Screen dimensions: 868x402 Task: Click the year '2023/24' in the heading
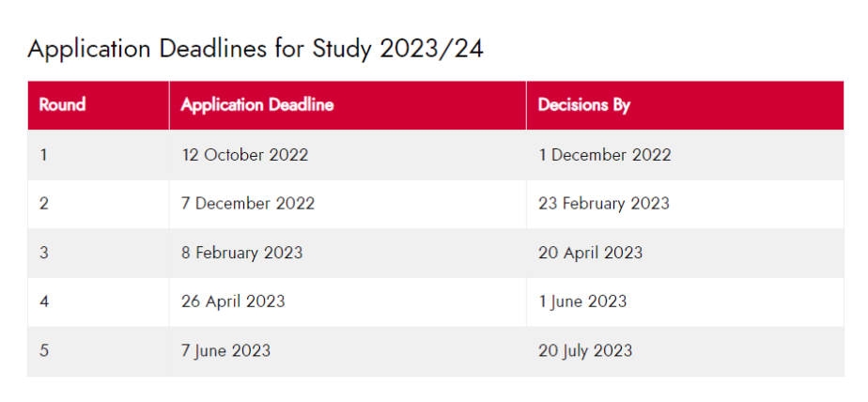(x=431, y=50)
